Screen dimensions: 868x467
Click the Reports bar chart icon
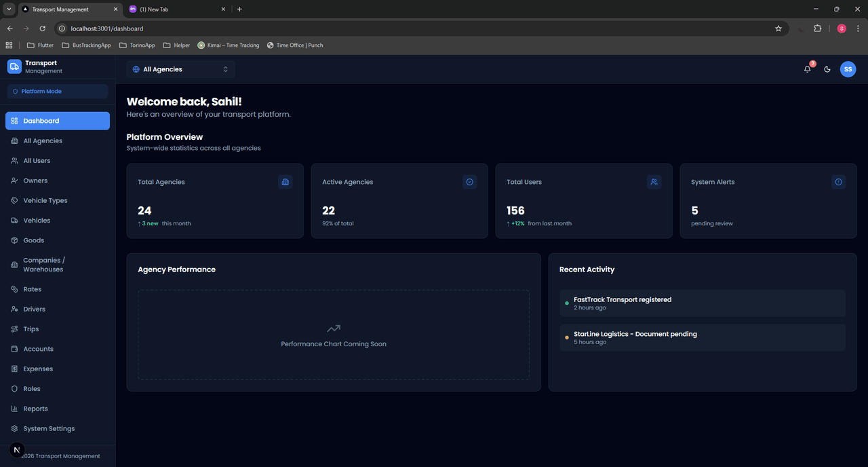point(15,409)
